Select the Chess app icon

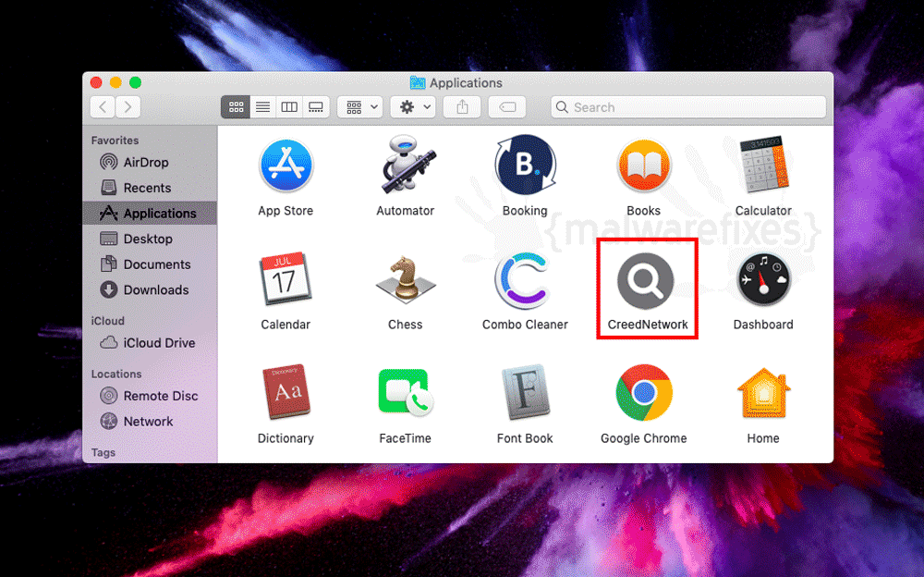pyautogui.click(x=406, y=279)
